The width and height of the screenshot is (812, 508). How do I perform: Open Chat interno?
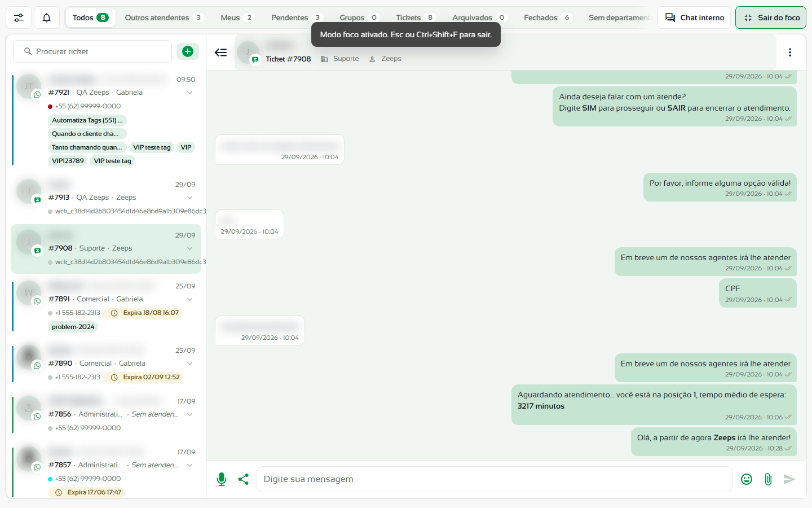[694, 17]
